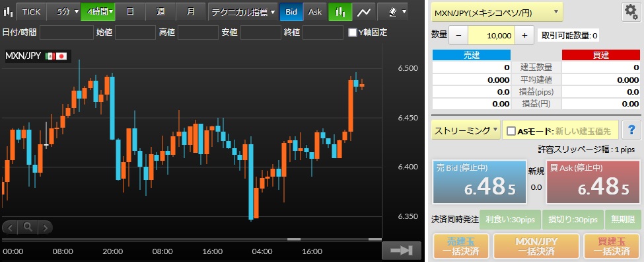Jump to latest candle with arrow-bar icon
Image resolution: width=644 pixels, height=262 pixels.
pyautogui.click(x=402, y=251)
